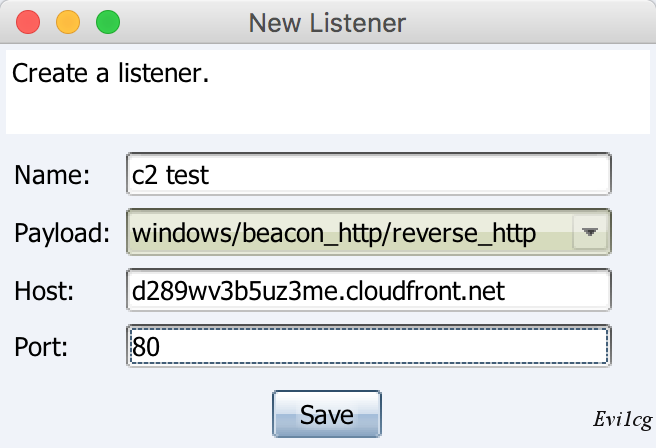Click the New Listener title bar text
Image resolution: width=656 pixels, height=448 pixels.
pos(327,21)
